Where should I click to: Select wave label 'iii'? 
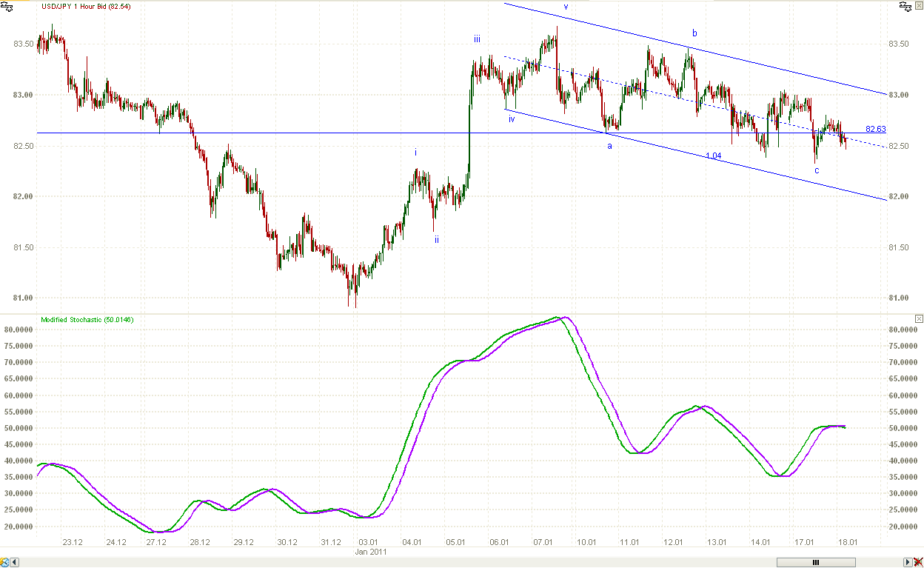click(478, 39)
